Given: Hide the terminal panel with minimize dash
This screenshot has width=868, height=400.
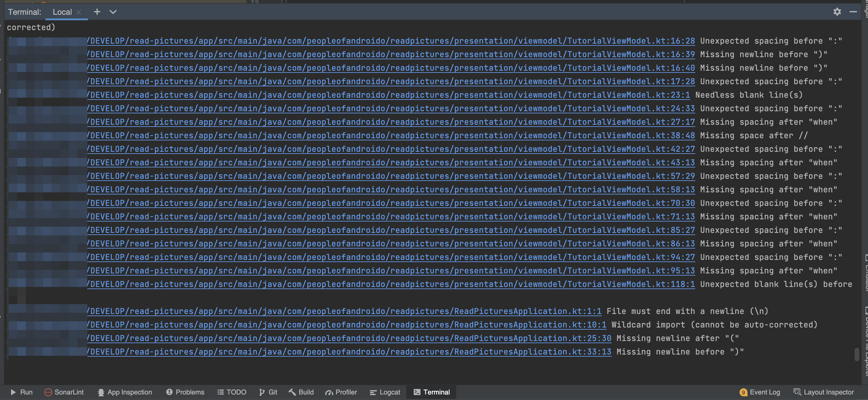Looking at the screenshot, I should coord(853,12).
